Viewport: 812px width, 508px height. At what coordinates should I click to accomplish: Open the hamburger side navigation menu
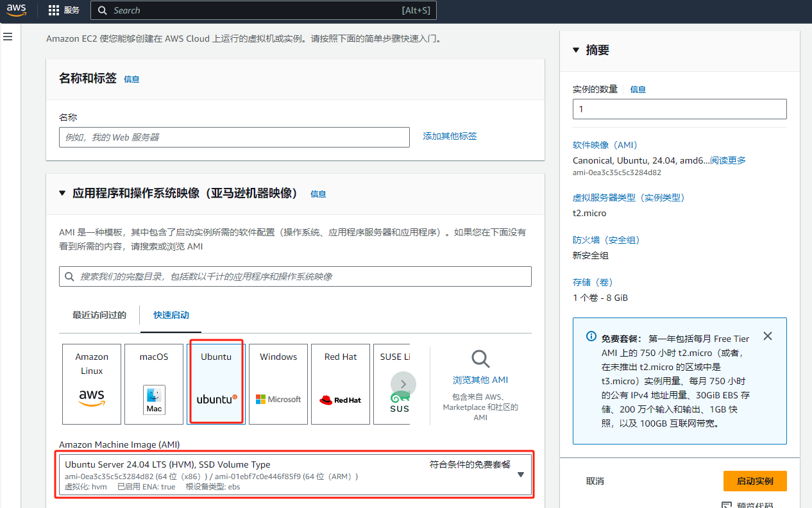8,37
